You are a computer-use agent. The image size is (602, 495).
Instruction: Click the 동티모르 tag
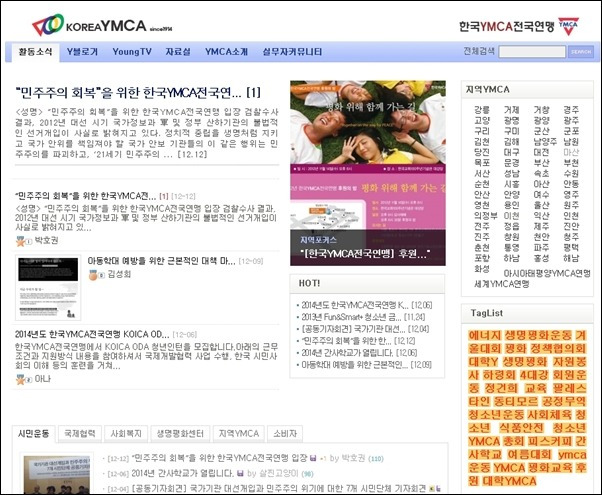coord(516,402)
